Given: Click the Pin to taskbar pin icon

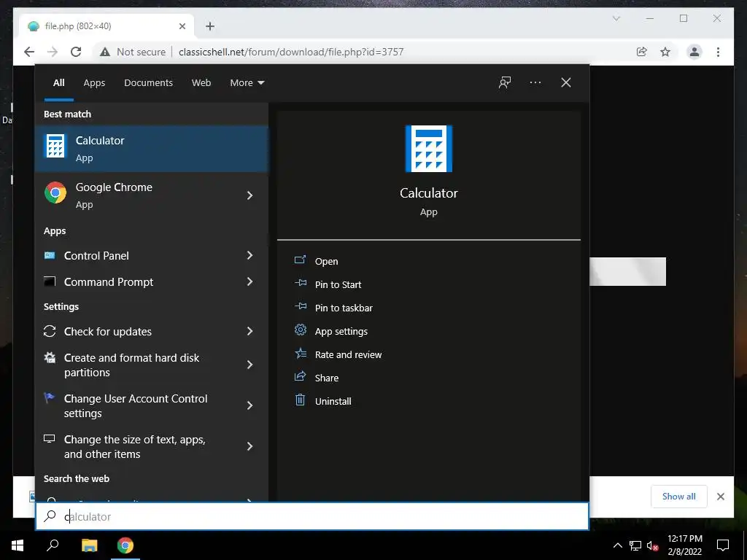Looking at the screenshot, I should pos(300,307).
